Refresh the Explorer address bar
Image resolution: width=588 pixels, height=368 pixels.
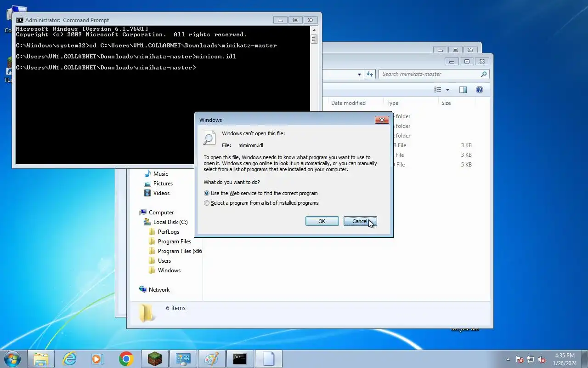(370, 74)
